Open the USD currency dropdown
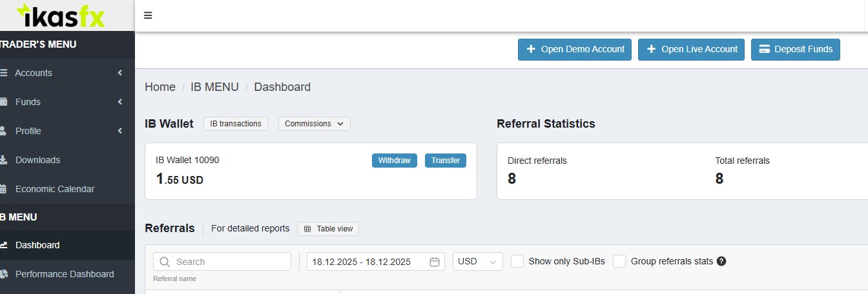Viewport: 868px width, 294px height. click(477, 262)
